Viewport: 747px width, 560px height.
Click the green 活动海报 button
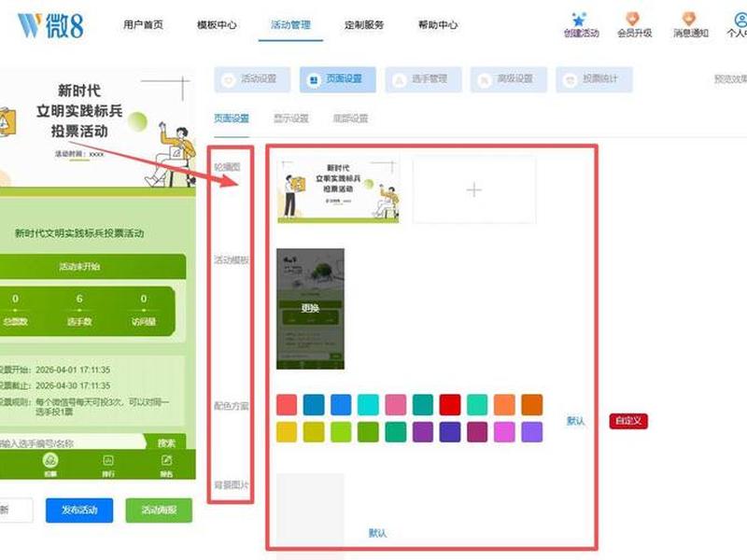(159, 510)
